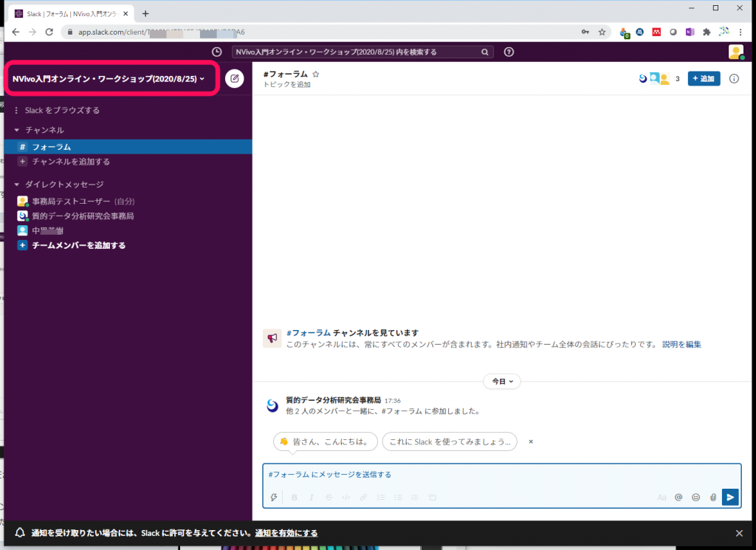Go back with Chrome back arrow
756x550 pixels.
pos(16,32)
